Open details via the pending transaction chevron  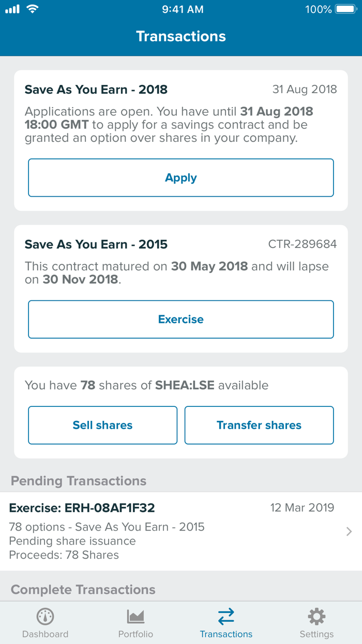(x=350, y=531)
